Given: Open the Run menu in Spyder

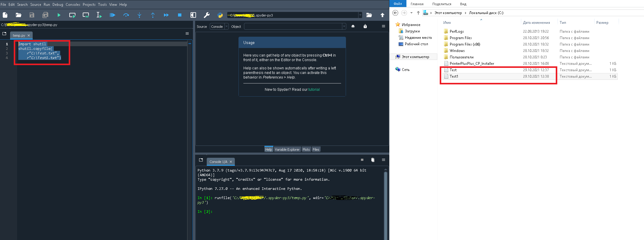Looking at the screenshot, I should (47, 5).
